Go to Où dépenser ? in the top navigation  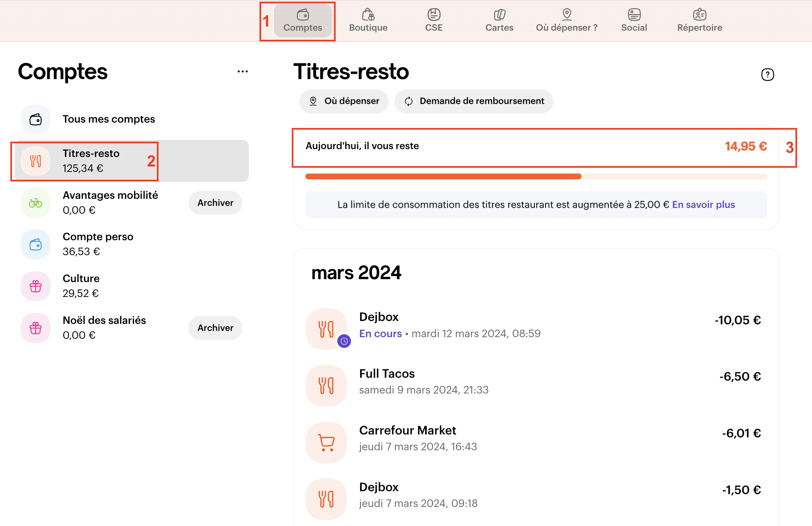[567, 20]
